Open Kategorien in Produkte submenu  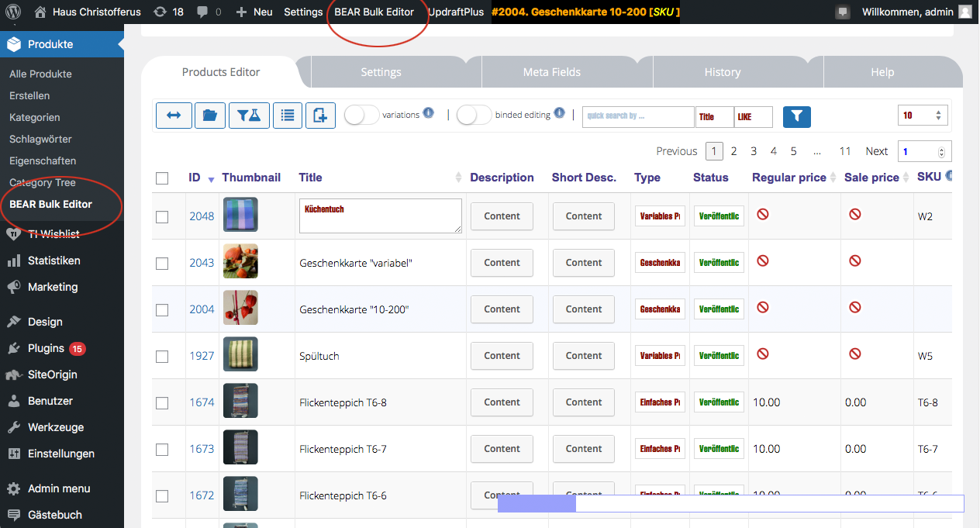tap(35, 117)
